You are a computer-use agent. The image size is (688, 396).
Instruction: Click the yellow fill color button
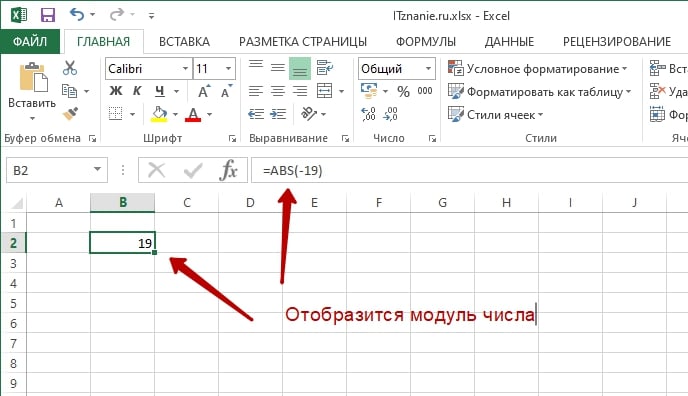click(x=159, y=114)
